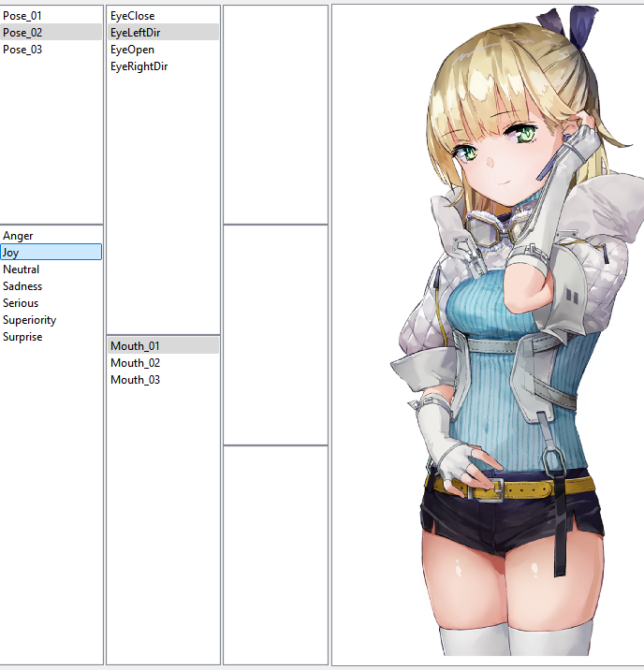Choose the Sadness expression
This screenshot has width=644, height=670.
click(51, 285)
